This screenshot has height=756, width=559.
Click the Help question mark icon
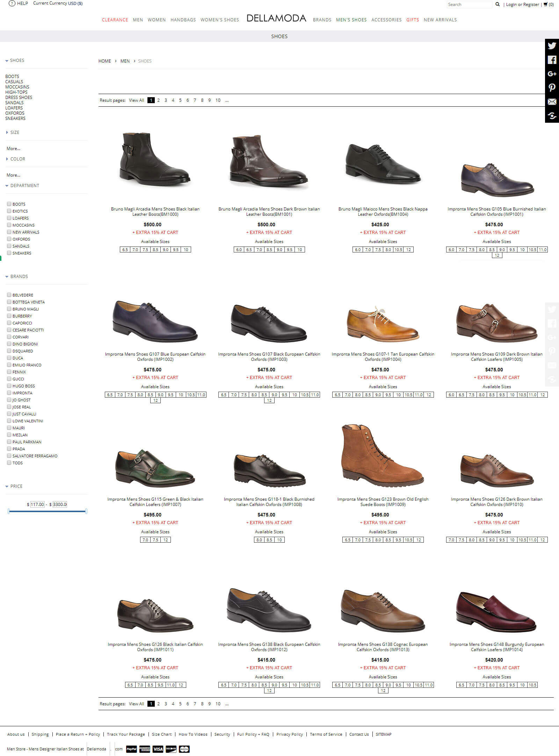[x=12, y=3]
